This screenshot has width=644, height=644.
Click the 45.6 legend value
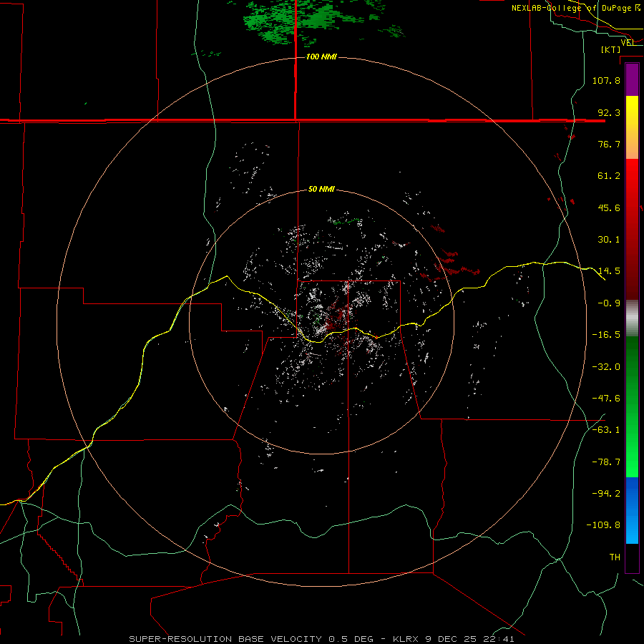click(x=609, y=208)
